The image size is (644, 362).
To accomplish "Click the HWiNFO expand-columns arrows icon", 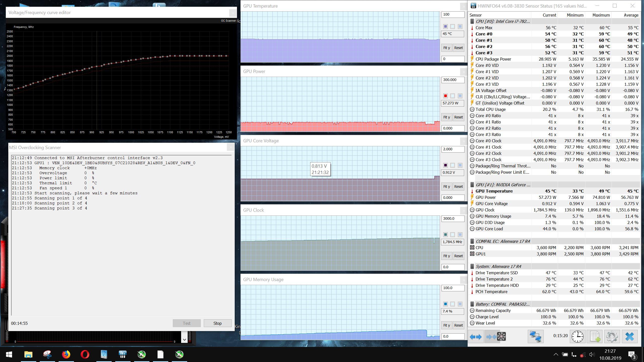I will tap(475, 337).
